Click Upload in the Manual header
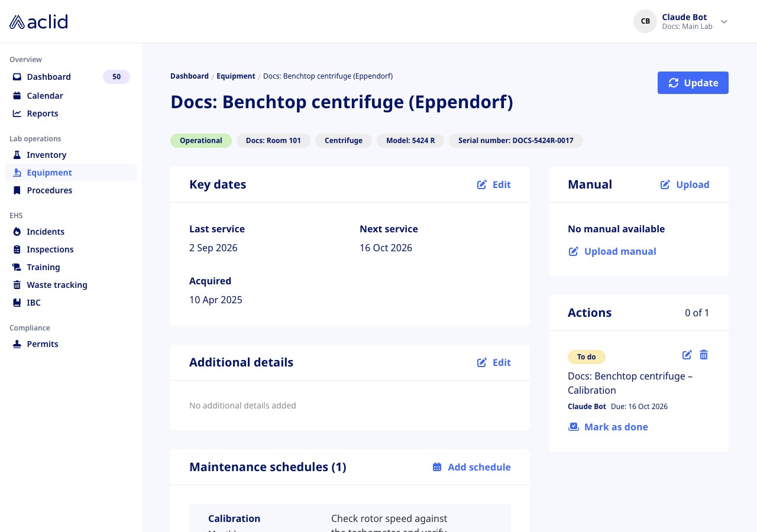This screenshot has height=532, width=757. [x=685, y=184]
